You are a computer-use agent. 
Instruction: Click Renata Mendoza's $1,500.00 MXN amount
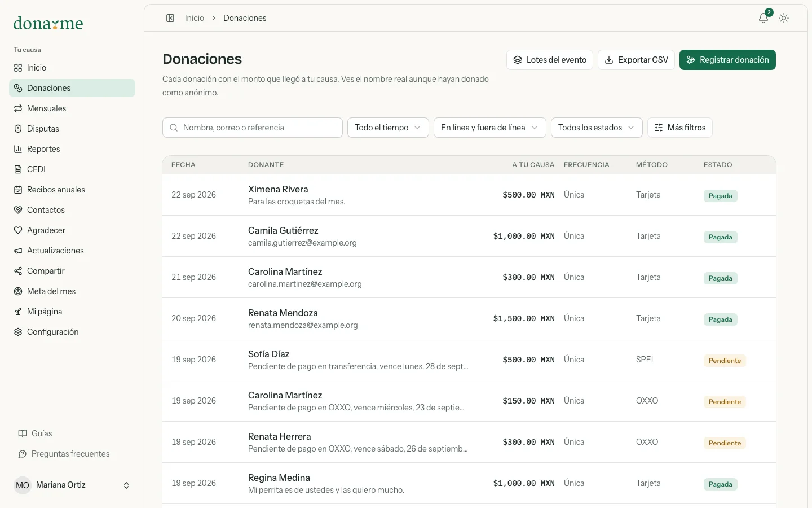[524, 318]
